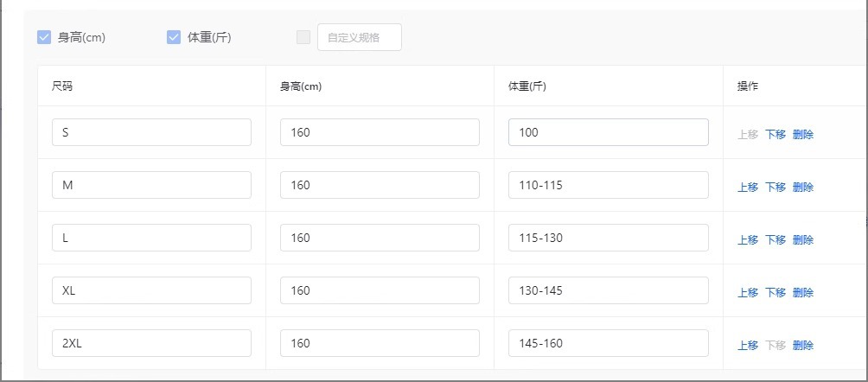The width and height of the screenshot is (868, 382).
Task: Select the weight field showing 110-115
Action: [x=609, y=185]
